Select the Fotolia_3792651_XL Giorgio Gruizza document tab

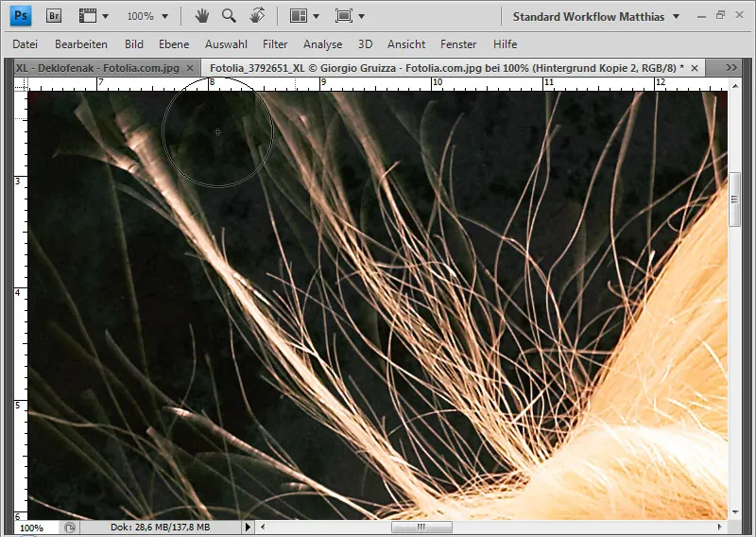click(446, 68)
